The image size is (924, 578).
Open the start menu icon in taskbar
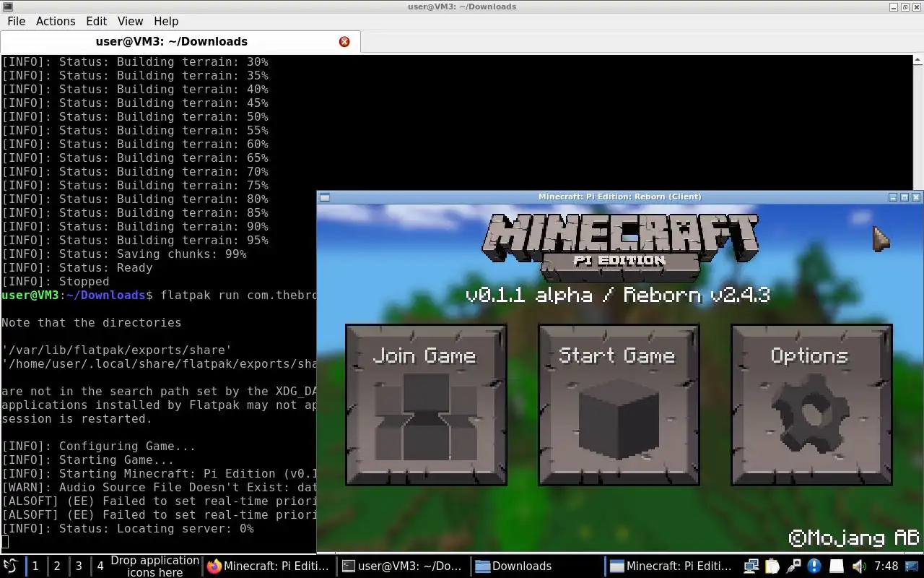(x=11, y=566)
